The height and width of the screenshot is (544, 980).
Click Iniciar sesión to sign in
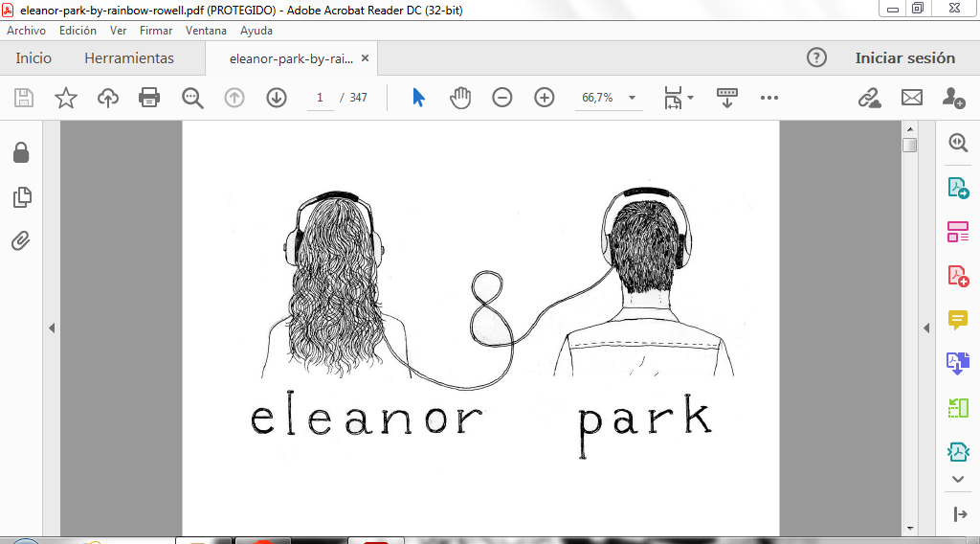point(905,57)
